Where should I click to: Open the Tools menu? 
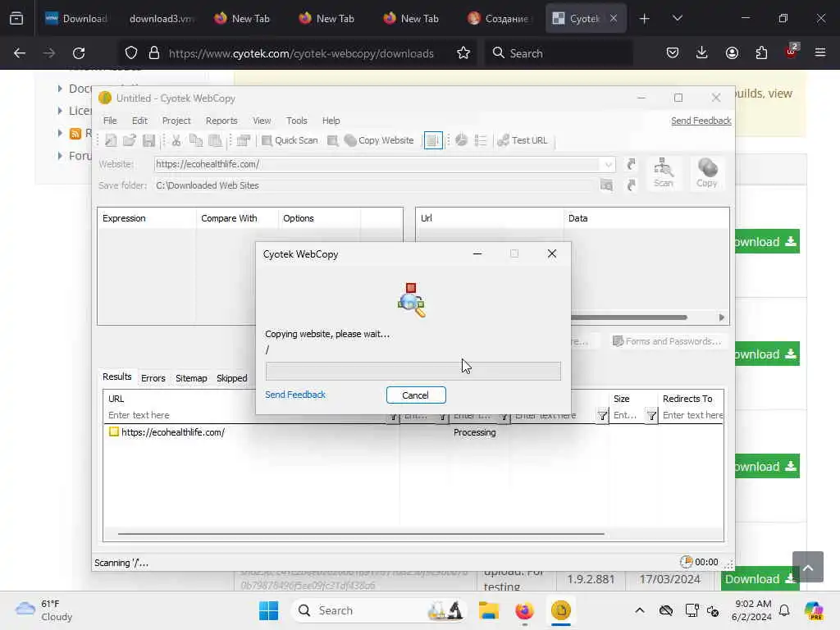pyautogui.click(x=296, y=121)
